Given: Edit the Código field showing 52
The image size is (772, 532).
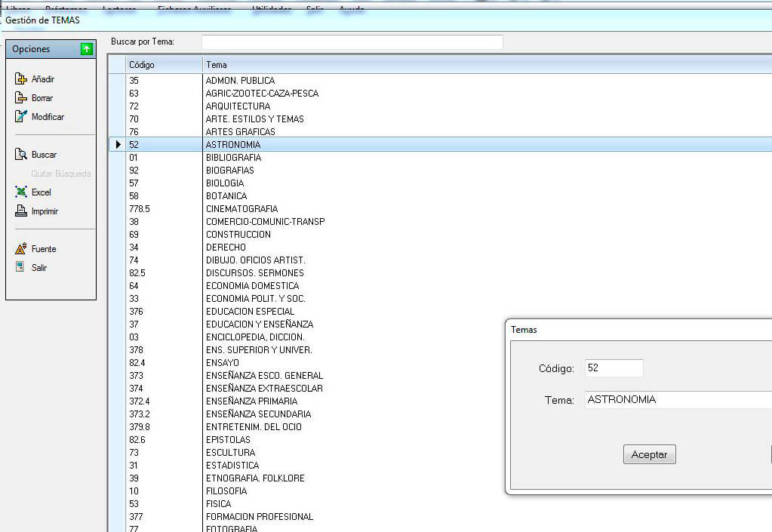Looking at the screenshot, I should [x=614, y=368].
